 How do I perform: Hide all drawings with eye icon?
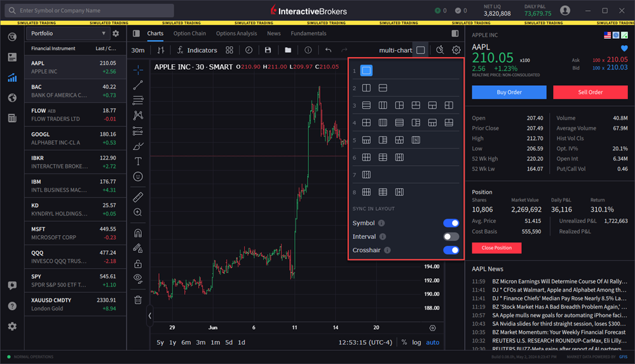click(138, 279)
